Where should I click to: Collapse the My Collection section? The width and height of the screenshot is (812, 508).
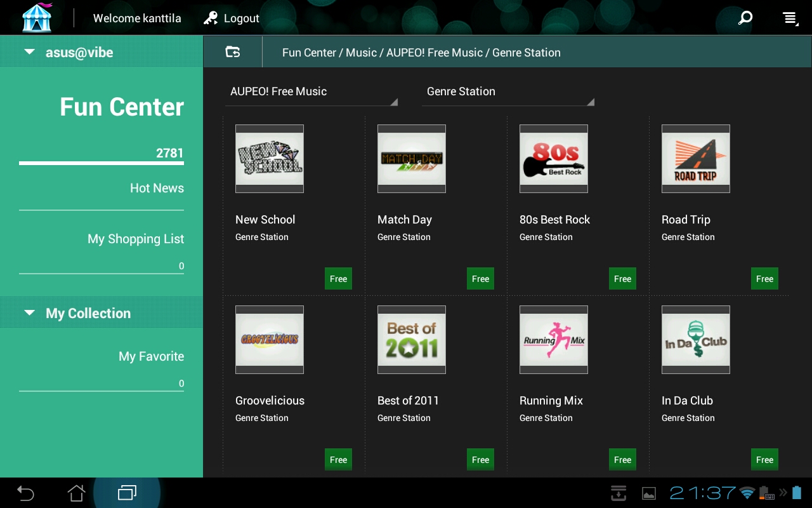101,313
